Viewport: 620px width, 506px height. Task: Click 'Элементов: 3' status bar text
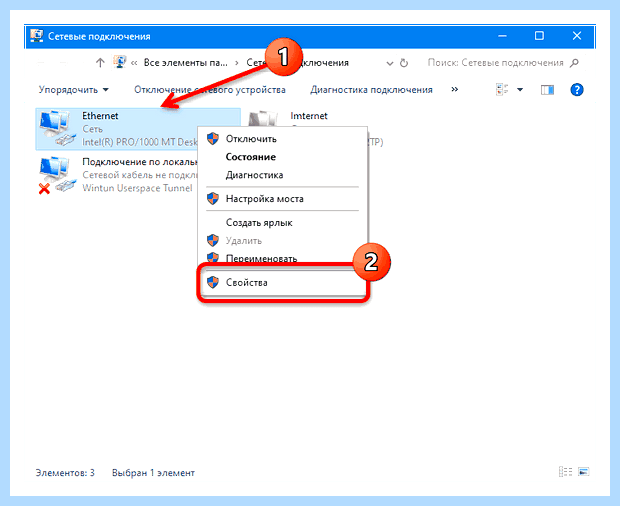coord(65,473)
